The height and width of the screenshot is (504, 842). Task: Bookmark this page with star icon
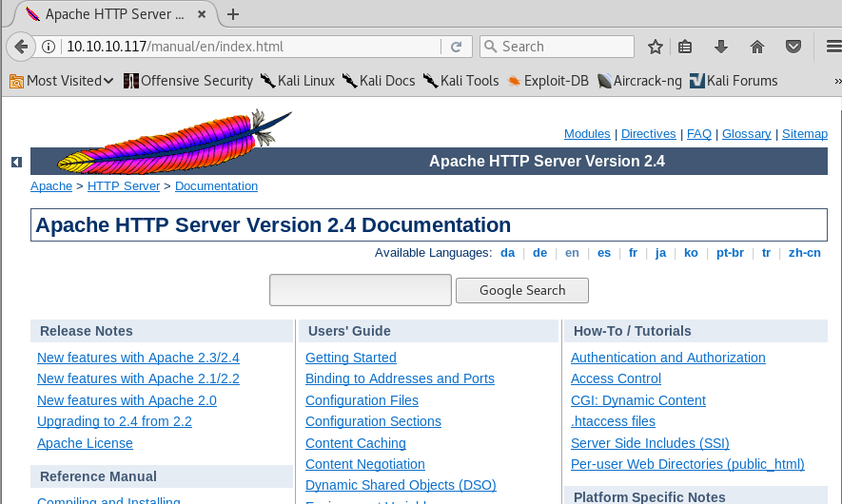coord(655,47)
